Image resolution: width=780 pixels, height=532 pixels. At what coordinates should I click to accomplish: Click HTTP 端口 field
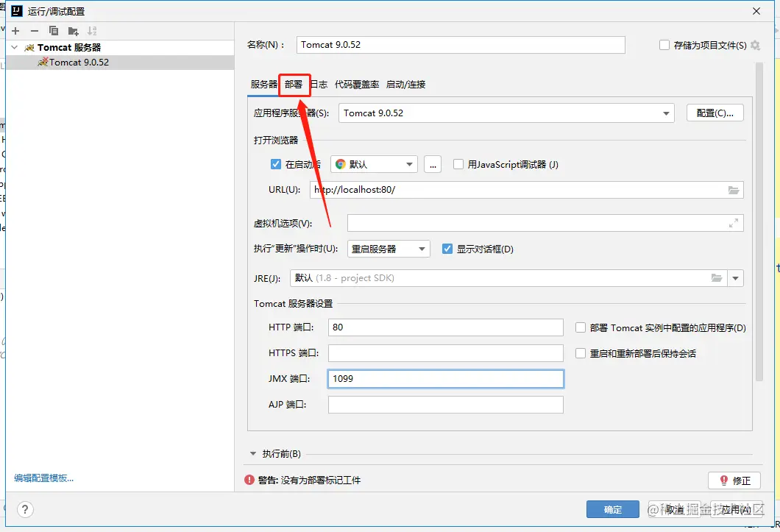point(446,327)
